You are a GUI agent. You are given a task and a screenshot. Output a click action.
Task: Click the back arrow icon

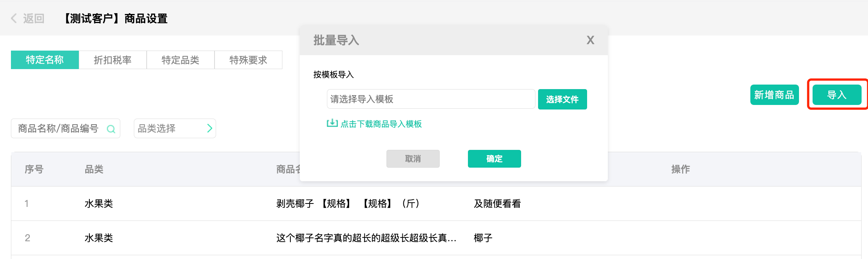(x=14, y=18)
